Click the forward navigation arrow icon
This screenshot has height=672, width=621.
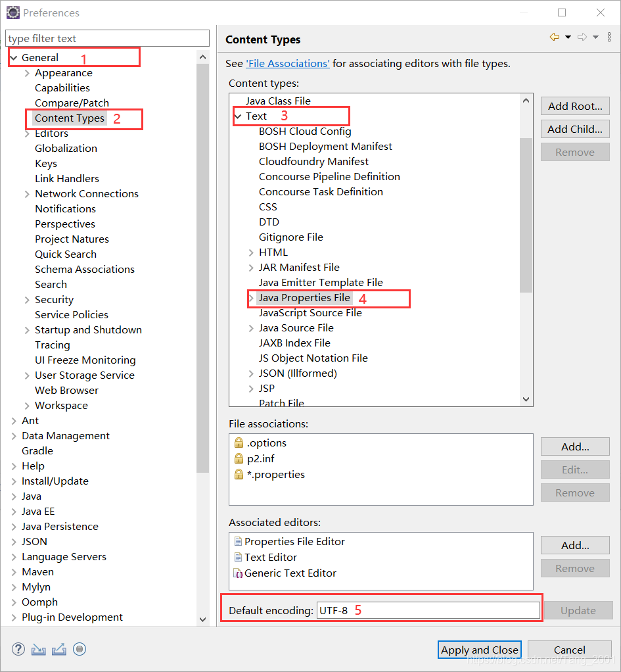click(582, 37)
